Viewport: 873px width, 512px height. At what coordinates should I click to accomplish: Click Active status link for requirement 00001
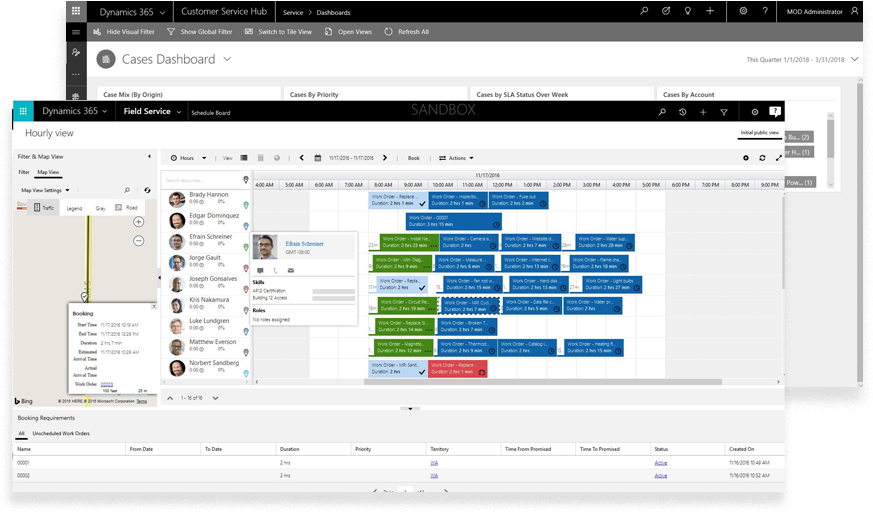point(661,463)
